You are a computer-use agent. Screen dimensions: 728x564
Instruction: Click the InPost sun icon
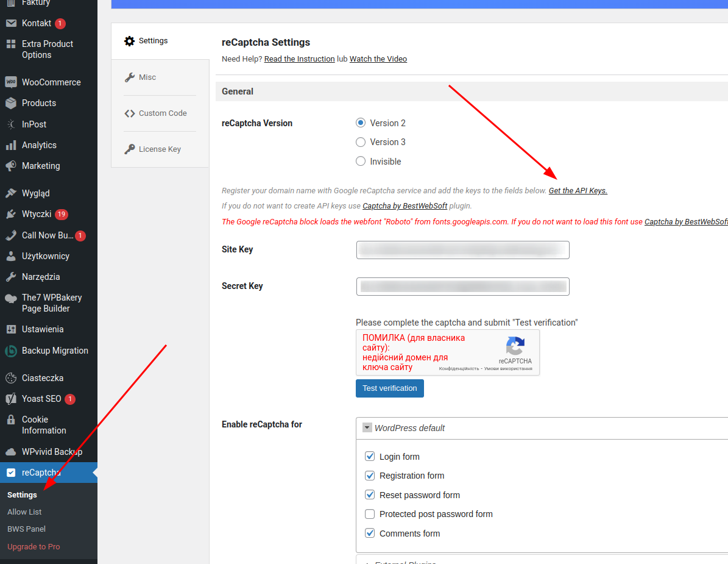[11, 124]
